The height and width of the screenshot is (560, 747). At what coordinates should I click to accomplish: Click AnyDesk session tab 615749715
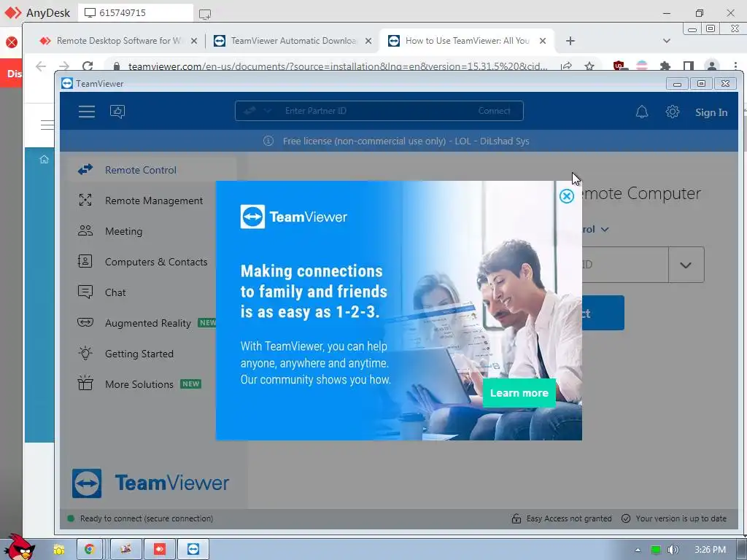point(136,13)
